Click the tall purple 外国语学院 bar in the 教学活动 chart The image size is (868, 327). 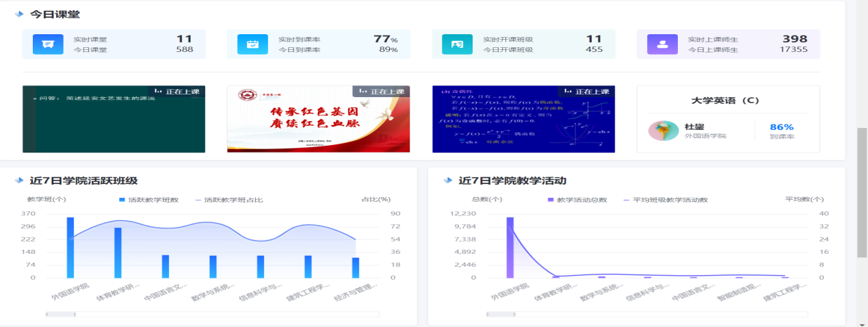pos(510,248)
